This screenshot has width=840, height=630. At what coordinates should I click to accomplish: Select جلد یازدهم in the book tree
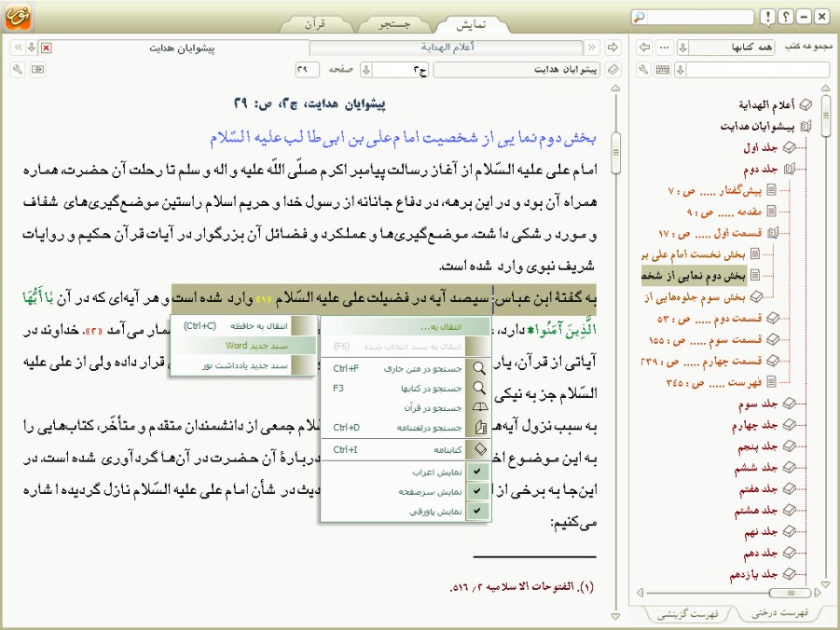753,574
